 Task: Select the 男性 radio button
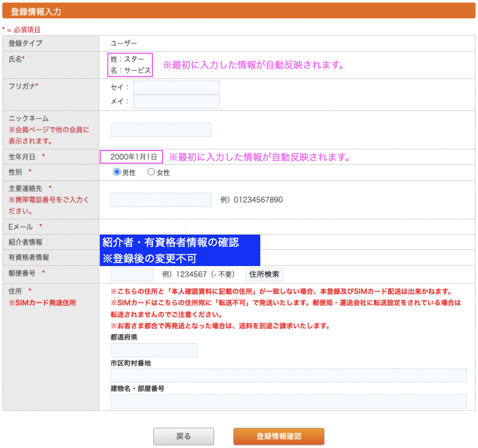pos(117,172)
